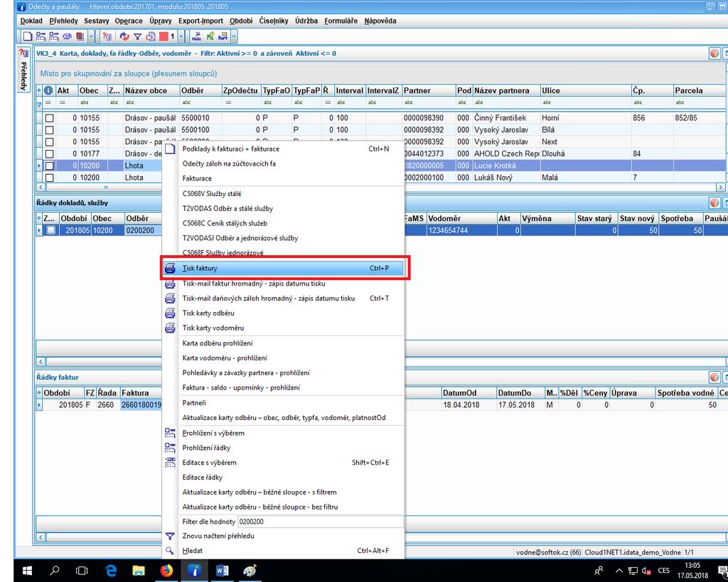Click the Filter dle hodnoty input field
The height and width of the screenshot is (582, 728).
321,522
